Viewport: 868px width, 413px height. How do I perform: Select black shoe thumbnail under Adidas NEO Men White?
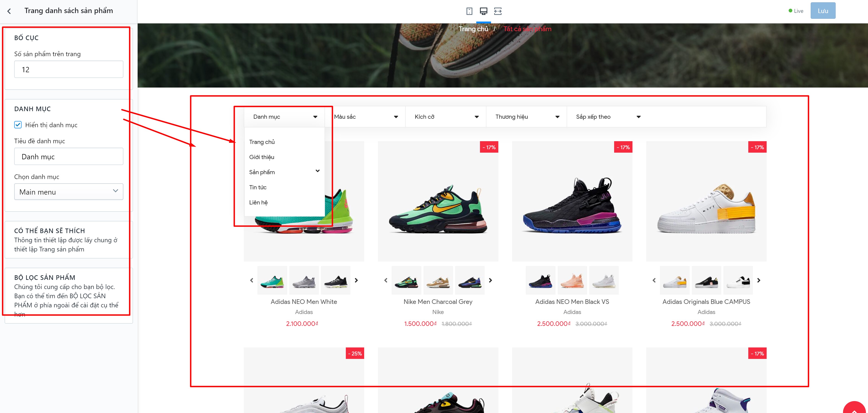335,280
